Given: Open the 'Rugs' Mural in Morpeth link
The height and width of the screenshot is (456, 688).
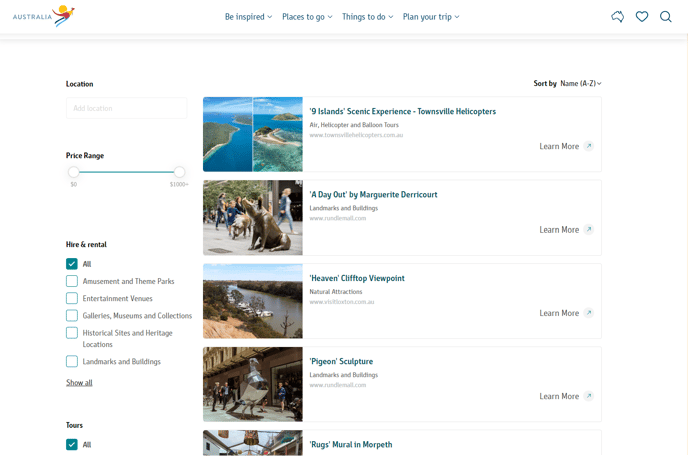Looking at the screenshot, I should [350, 444].
